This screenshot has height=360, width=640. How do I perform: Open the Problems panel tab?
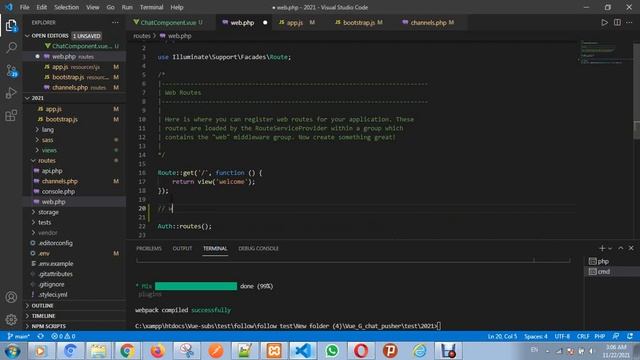pos(149,249)
